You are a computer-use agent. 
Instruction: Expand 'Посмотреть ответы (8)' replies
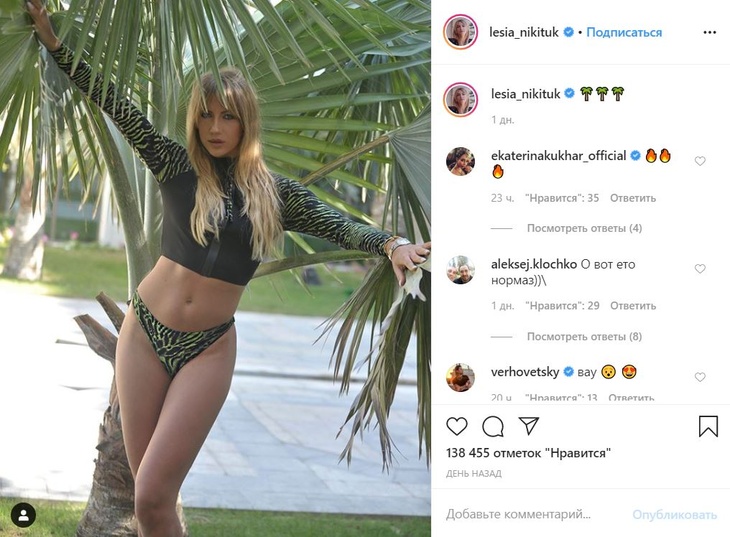(584, 336)
